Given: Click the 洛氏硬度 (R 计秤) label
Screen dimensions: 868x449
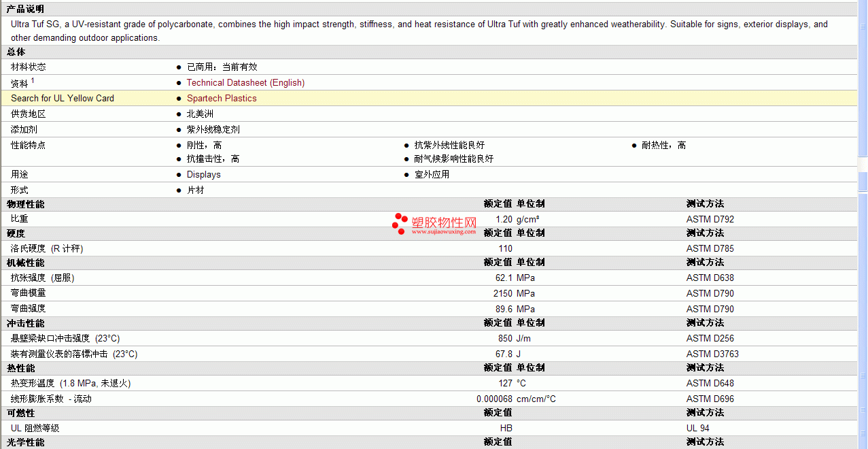Looking at the screenshot, I should pyautogui.click(x=47, y=248).
